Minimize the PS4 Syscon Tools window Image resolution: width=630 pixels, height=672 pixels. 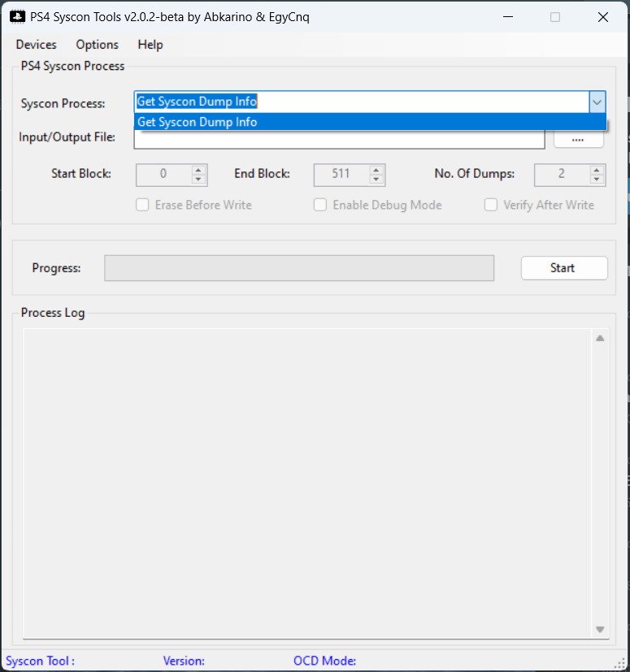click(508, 17)
